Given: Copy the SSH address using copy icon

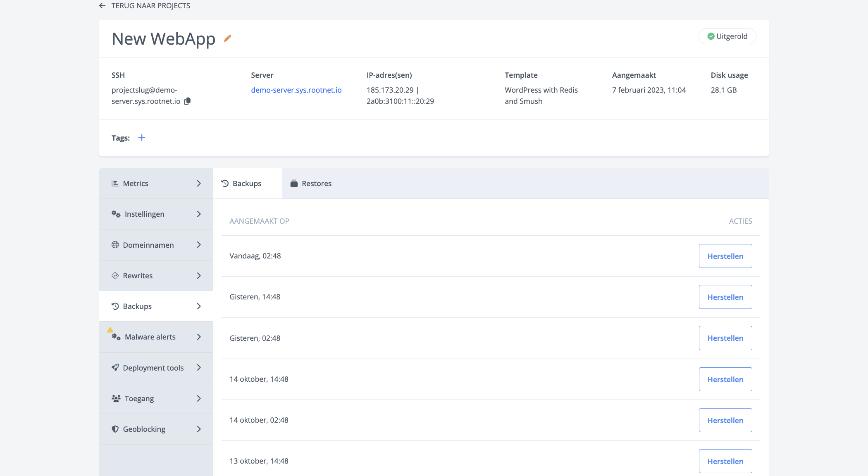Looking at the screenshot, I should (x=187, y=101).
